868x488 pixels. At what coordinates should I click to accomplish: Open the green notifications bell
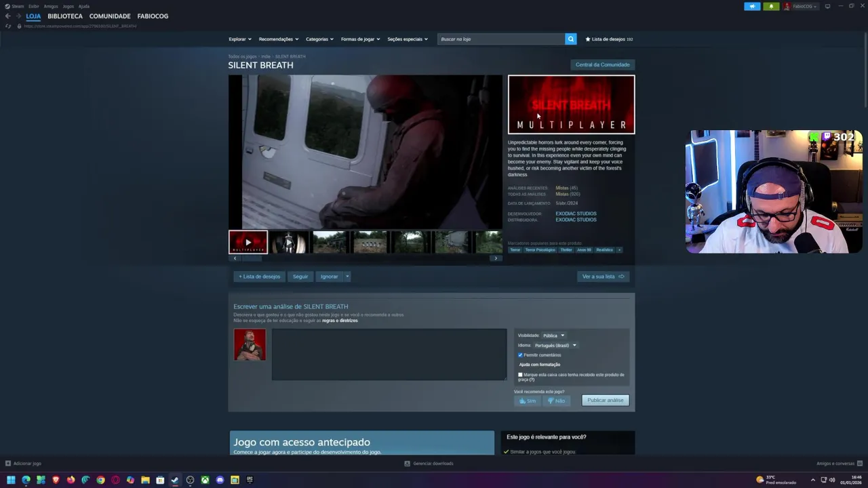tap(771, 6)
